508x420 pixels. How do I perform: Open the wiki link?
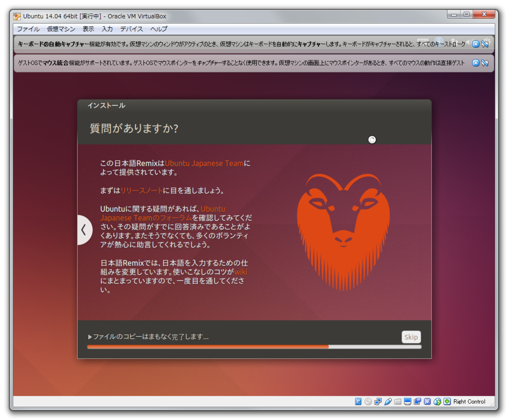click(241, 272)
